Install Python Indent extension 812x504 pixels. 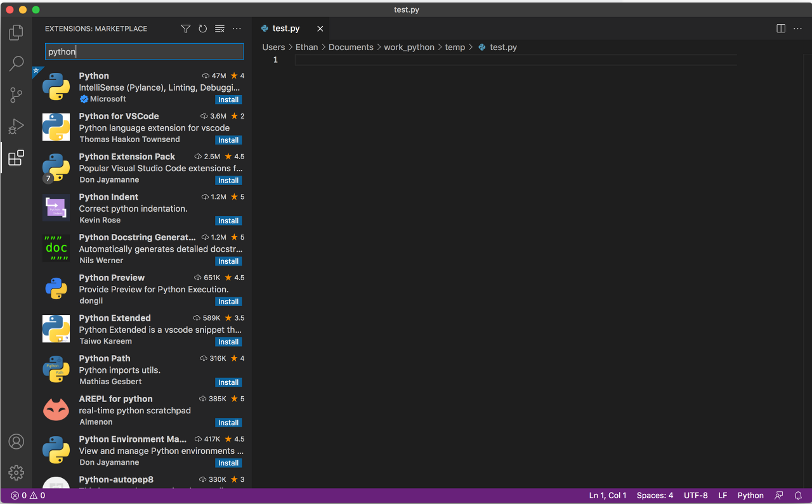click(228, 221)
